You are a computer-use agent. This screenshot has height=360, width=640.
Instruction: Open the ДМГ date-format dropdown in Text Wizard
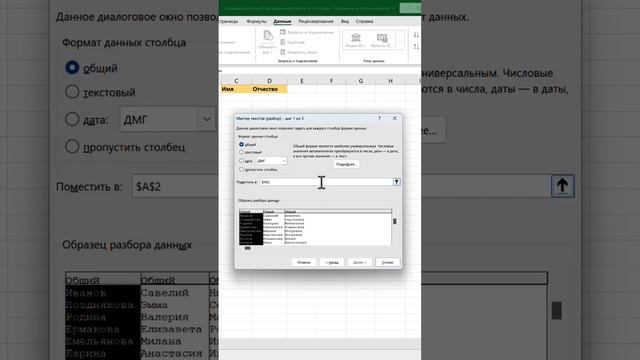pyautogui.click(x=284, y=161)
